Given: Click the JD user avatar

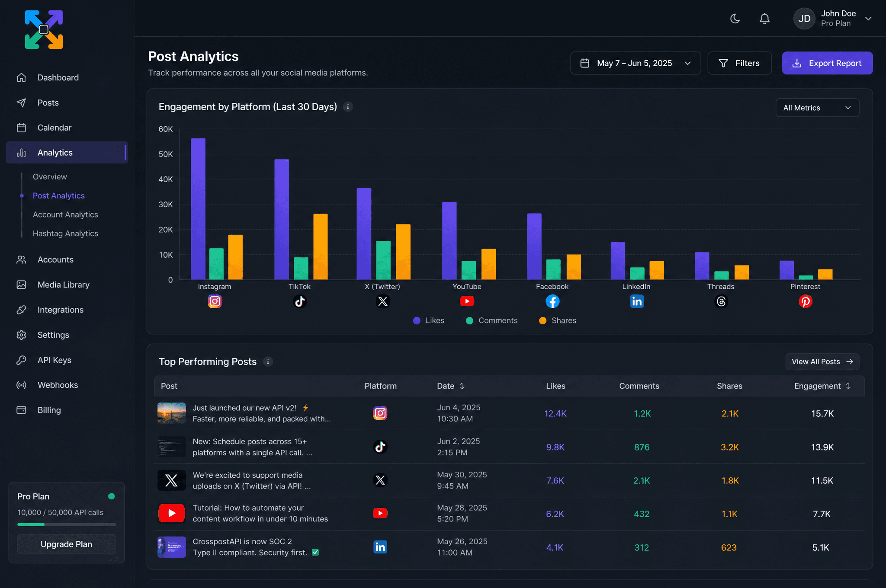Looking at the screenshot, I should click(804, 19).
